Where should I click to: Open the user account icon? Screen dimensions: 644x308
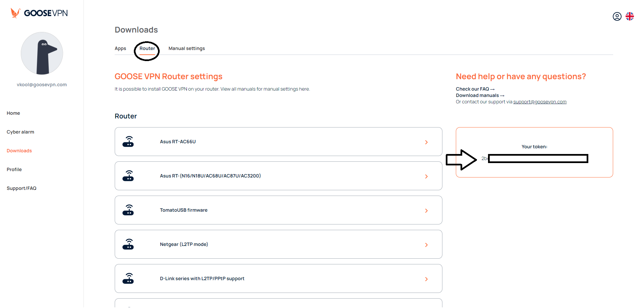point(617,16)
